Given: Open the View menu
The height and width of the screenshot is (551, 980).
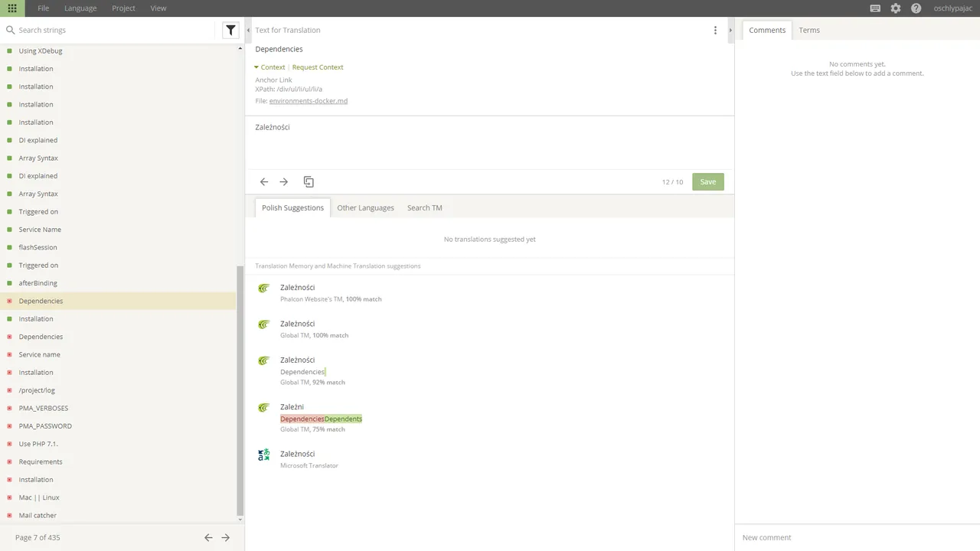Looking at the screenshot, I should click(158, 8).
